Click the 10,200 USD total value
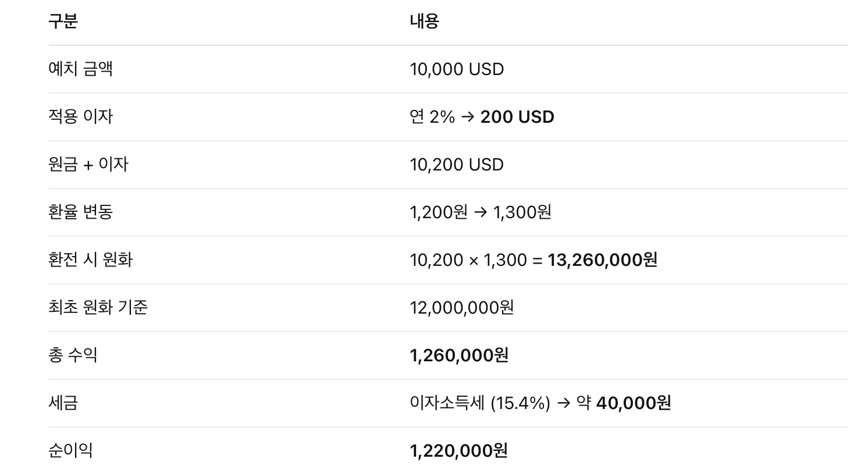 [x=457, y=165]
